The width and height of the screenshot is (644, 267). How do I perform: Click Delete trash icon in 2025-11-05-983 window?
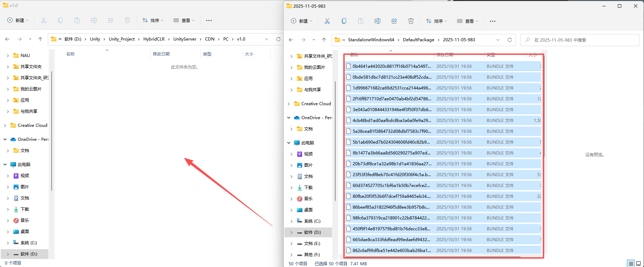(x=411, y=21)
